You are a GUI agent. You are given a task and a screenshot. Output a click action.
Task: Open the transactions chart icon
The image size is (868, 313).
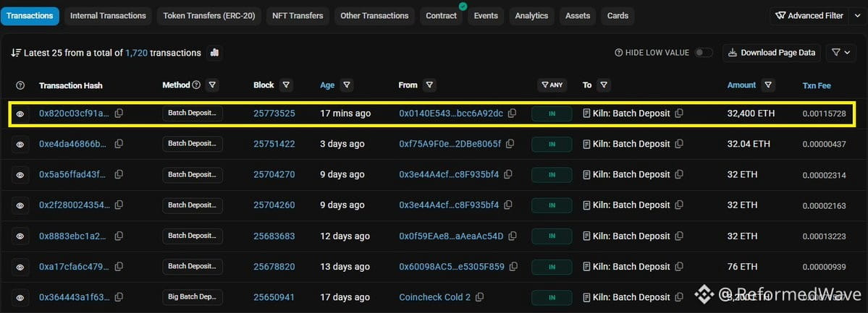(214, 53)
